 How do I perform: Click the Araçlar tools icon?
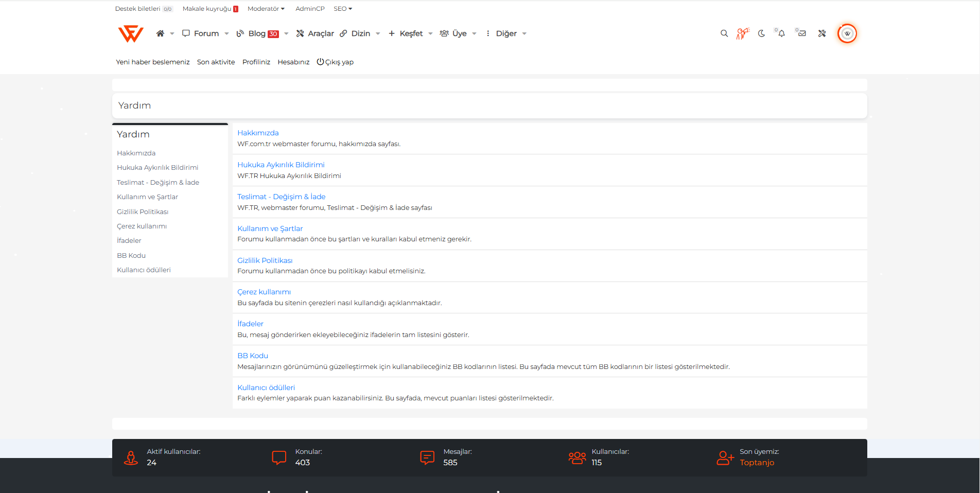(300, 33)
